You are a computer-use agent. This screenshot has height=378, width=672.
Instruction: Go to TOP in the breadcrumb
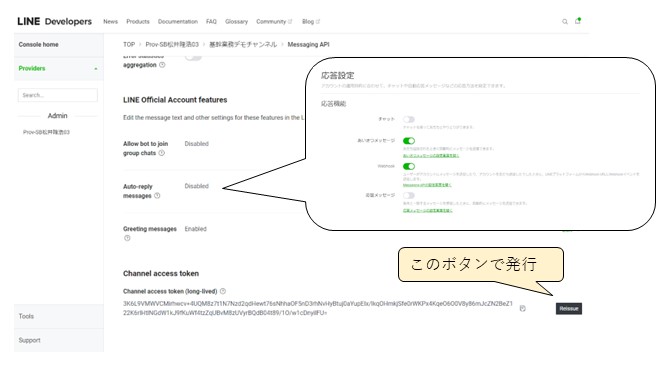[x=129, y=45]
